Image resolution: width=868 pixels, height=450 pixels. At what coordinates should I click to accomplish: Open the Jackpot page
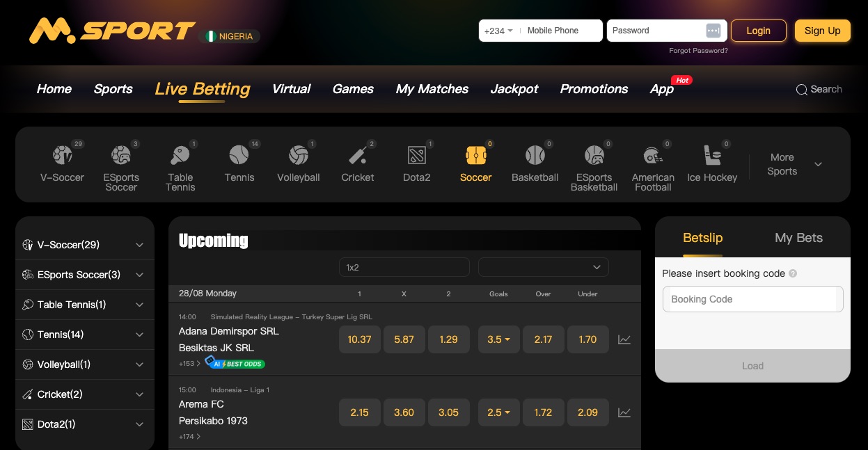pos(514,89)
